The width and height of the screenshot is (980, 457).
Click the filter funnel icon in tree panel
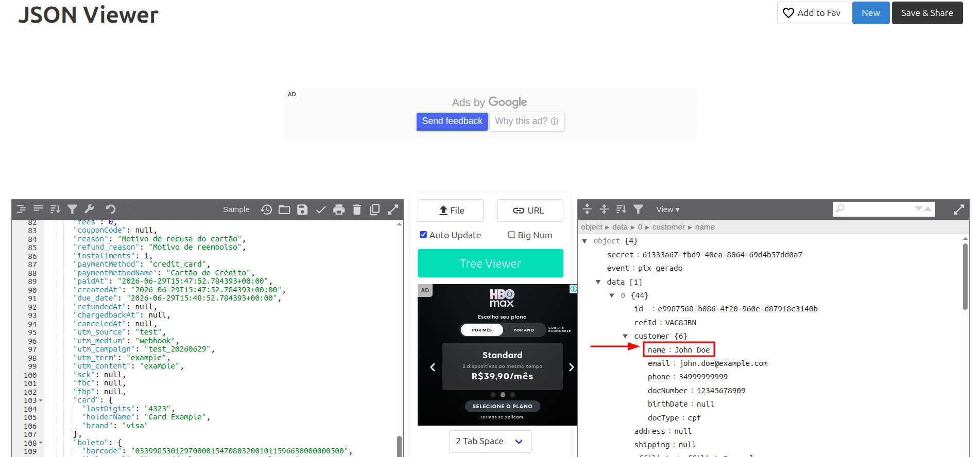pos(638,209)
